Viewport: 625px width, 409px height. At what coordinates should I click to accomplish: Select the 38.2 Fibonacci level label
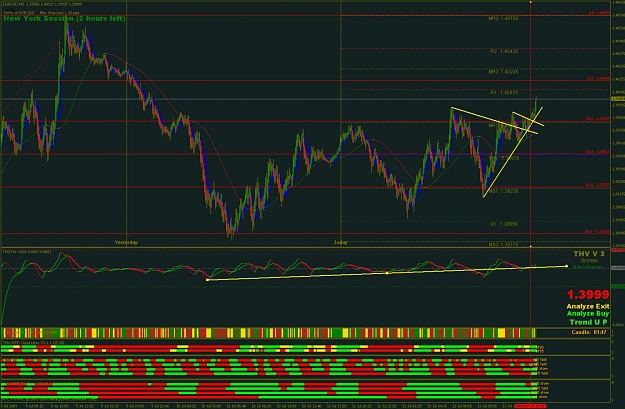click(x=597, y=118)
